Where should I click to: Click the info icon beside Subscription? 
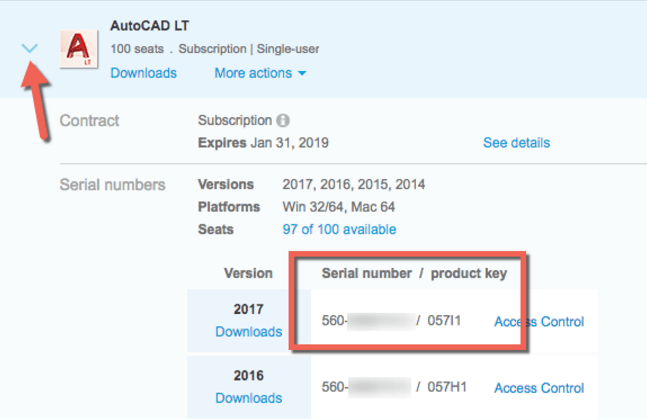[283, 121]
